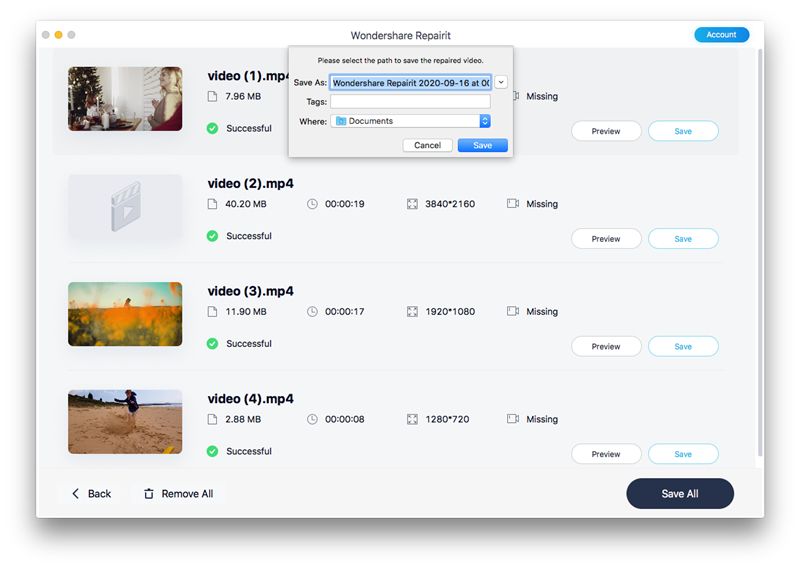The image size is (800, 569).
Task: Click the flower field thumbnail of video (3).mp4
Action: 125,314
